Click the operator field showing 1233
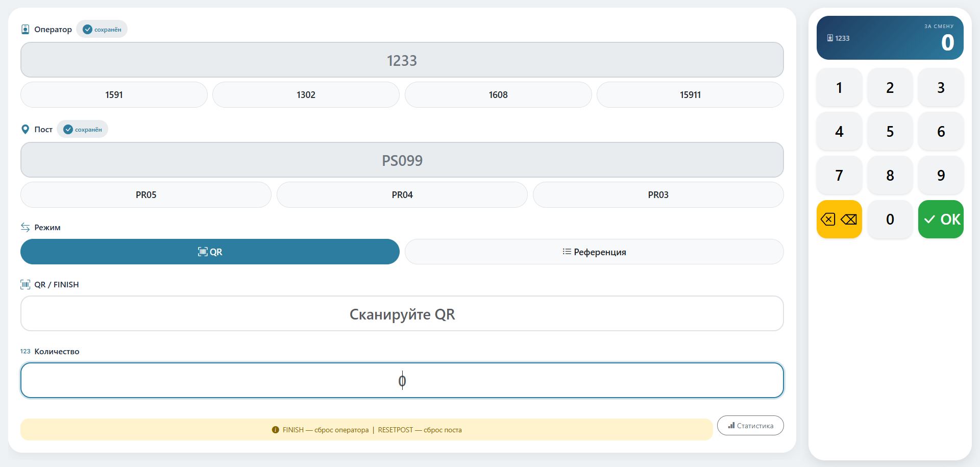The height and width of the screenshot is (467, 980). coord(402,60)
